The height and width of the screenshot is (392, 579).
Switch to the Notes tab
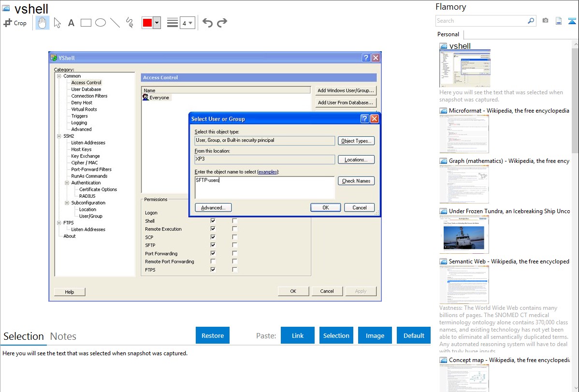(x=63, y=336)
